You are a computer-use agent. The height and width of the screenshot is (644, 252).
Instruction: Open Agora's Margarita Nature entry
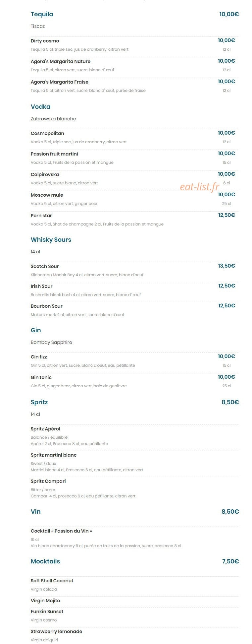[x=61, y=61]
